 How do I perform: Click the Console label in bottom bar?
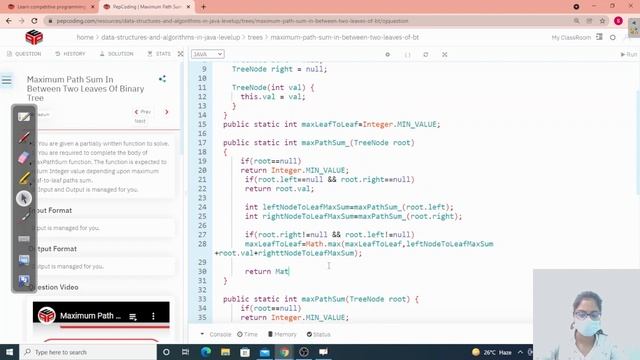click(220, 334)
